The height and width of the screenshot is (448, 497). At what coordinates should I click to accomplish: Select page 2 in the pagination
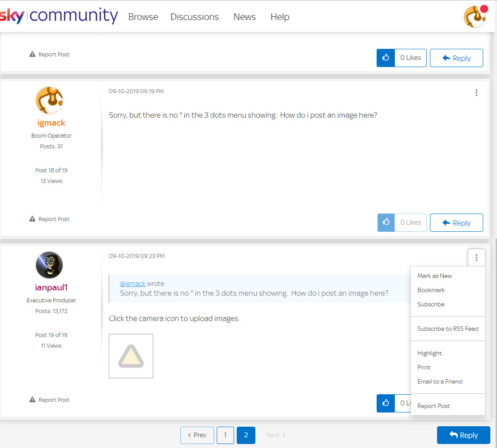[x=246, y=435]
